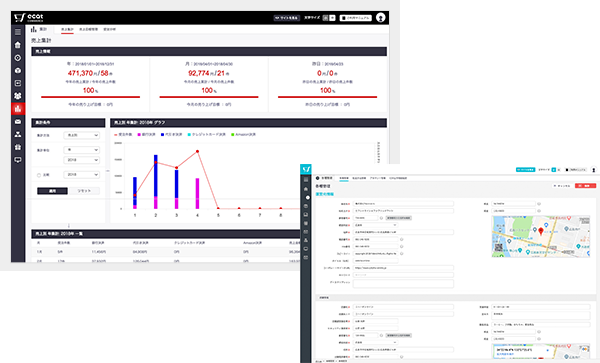Toggle the green Amazon決済 legend swatch
The height and width of the screenshot is (363, 600).
click(233, 135)
